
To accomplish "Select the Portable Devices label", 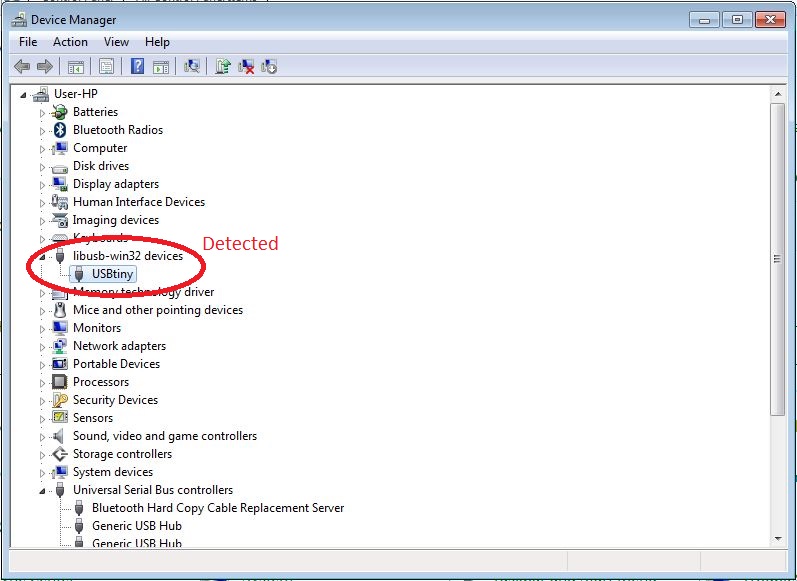I will [116, 364].
